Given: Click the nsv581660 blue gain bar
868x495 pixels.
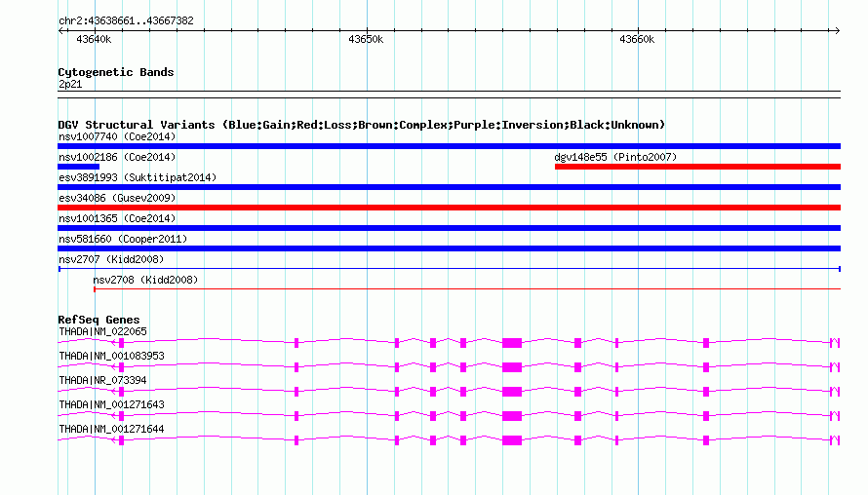Looking at the screenshot, I should tap(449, 248).
